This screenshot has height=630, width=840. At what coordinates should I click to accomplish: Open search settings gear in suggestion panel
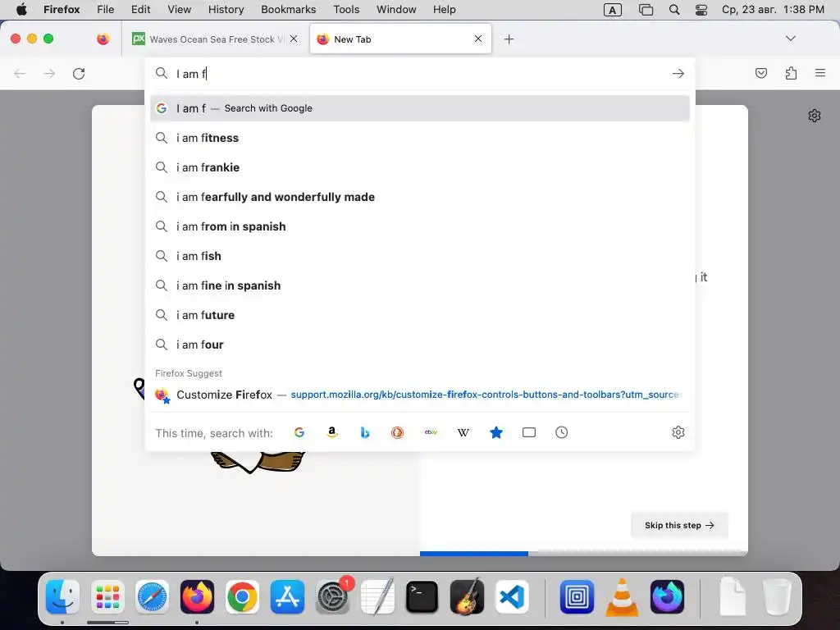pos(678,432)
